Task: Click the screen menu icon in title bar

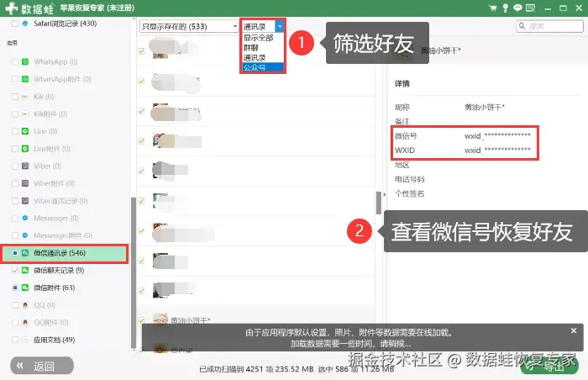Action: click(531, 8)
